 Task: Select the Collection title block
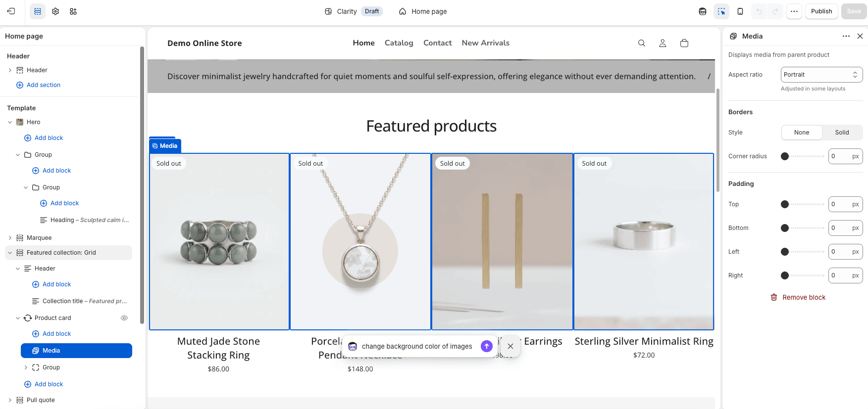tap(79, 301)
